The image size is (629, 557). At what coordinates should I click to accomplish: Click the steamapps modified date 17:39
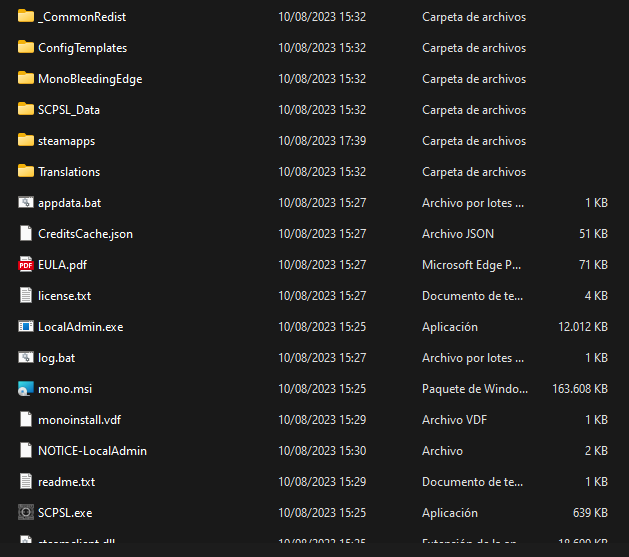coord(322,141)
